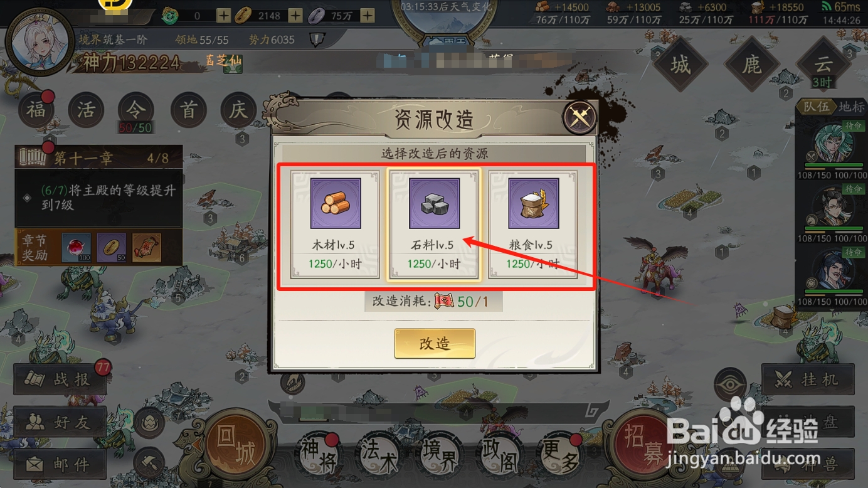
Task: Open the 庆 celebration round icon
Action: (x=238, y=110)
